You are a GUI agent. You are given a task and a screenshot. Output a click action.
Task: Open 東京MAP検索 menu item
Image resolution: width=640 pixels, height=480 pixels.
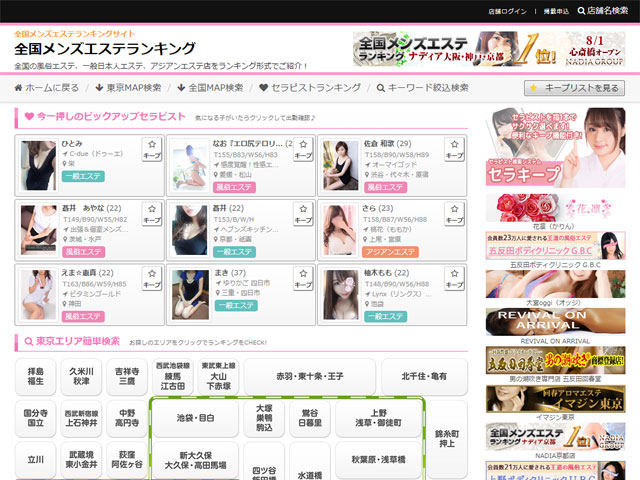(x=128, y=88)
